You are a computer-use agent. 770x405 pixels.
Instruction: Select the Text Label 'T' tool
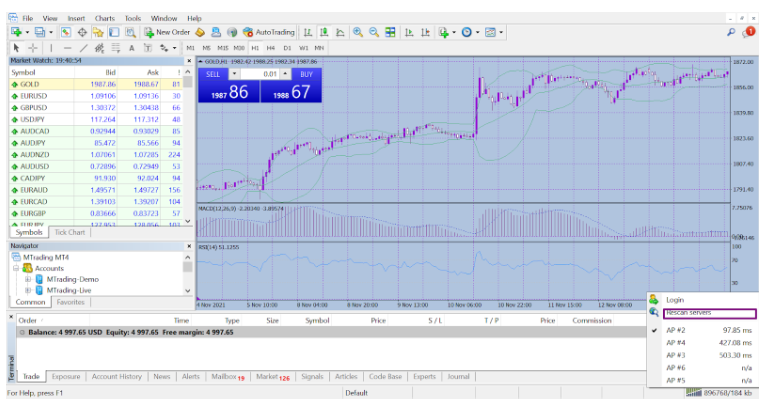(148, 48)
